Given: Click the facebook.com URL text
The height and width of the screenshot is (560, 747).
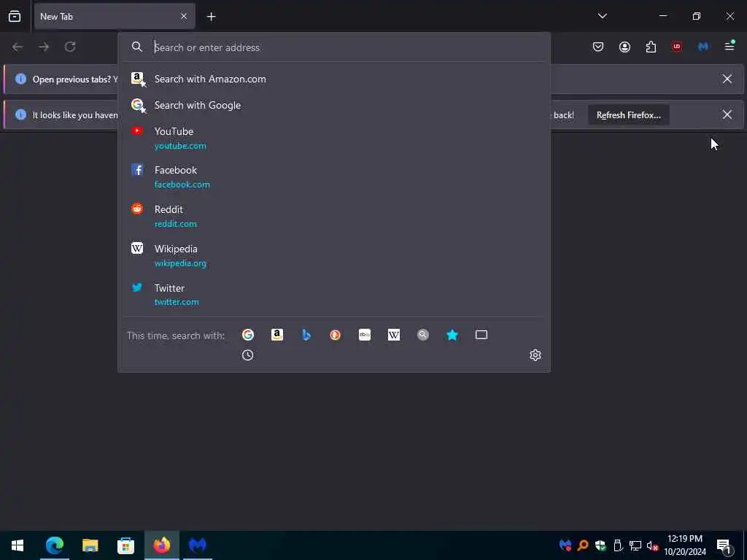Looking at the screenshot, I should 182,184.
